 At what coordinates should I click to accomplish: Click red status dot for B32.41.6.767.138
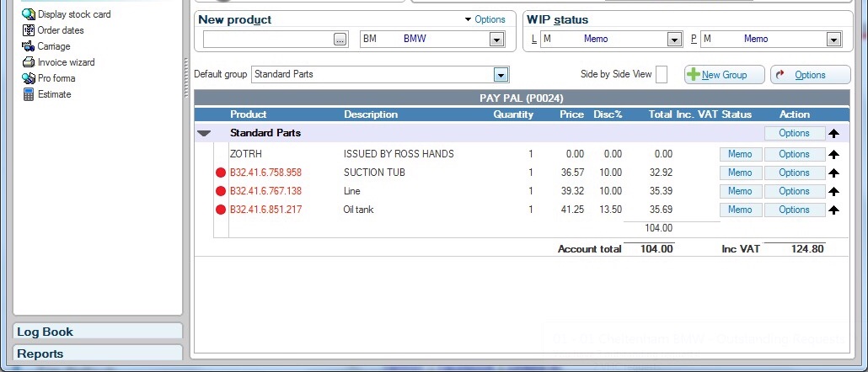coord(221,191)
